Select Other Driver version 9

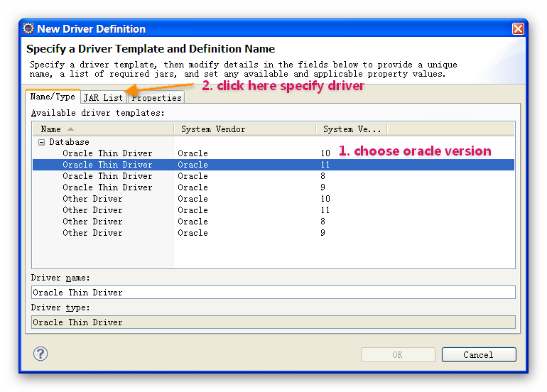(x=273, y=233)
